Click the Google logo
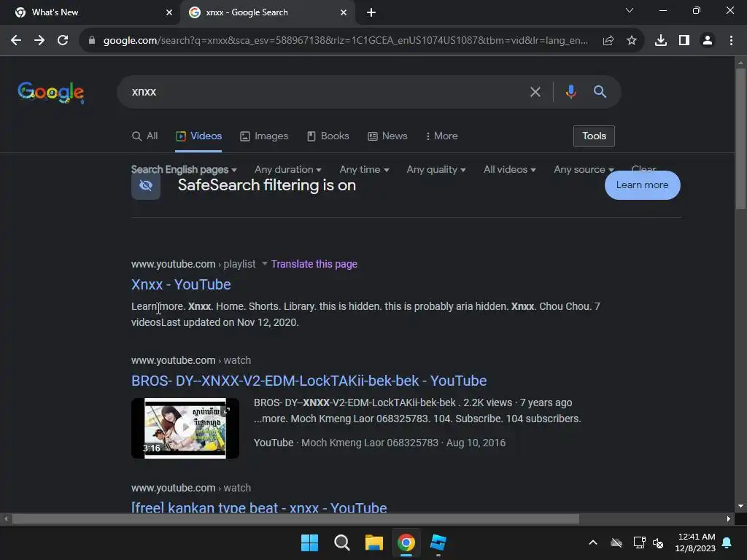 coord(51,93)
